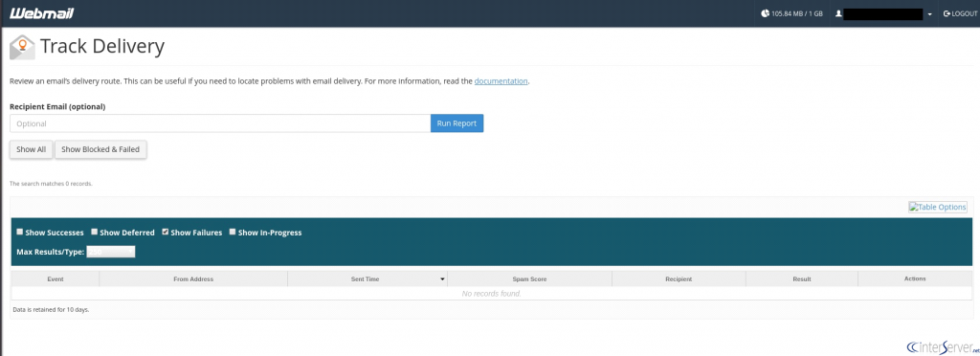Click the 105.84 MB / 1 GB usage text
The height and width of the screenshot is (356, 980).
(797, 13)
